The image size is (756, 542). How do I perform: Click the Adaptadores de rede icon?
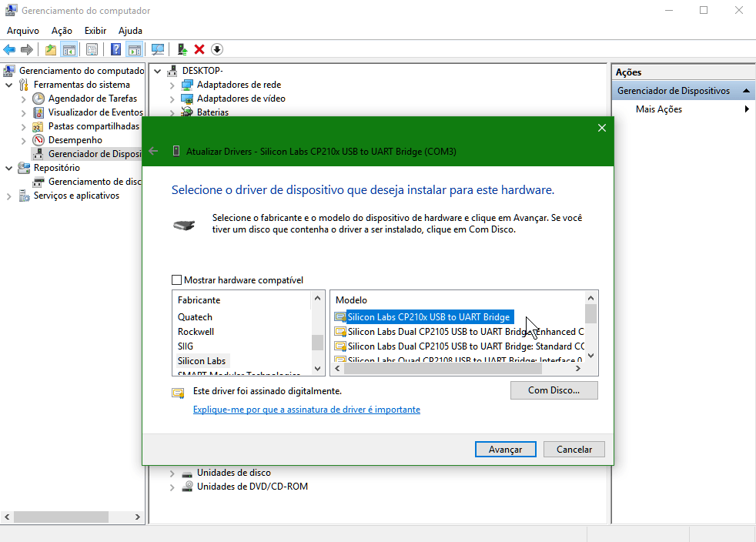[x=186, y=85]
